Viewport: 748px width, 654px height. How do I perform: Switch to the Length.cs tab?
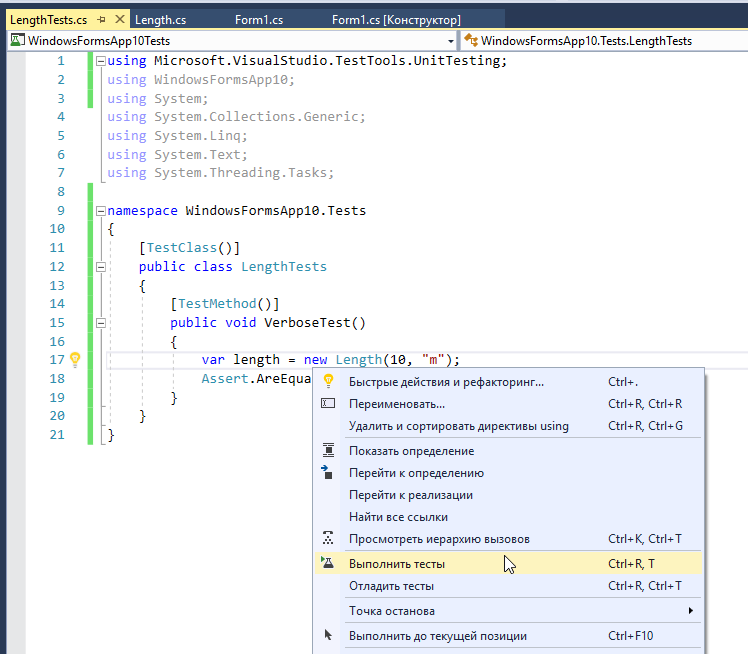click(162, 20)
